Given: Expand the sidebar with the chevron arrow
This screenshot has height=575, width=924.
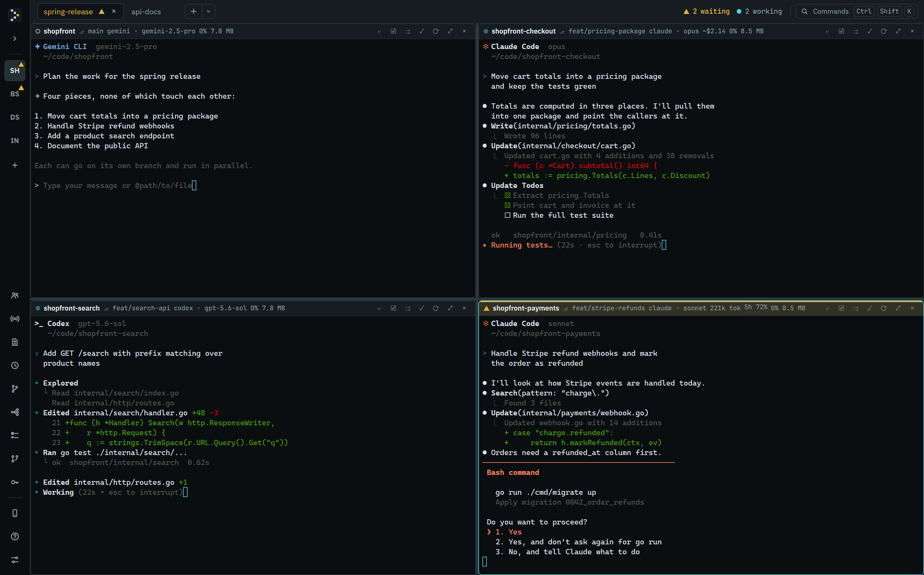Looking at the screenshot, I should [15, 39].
